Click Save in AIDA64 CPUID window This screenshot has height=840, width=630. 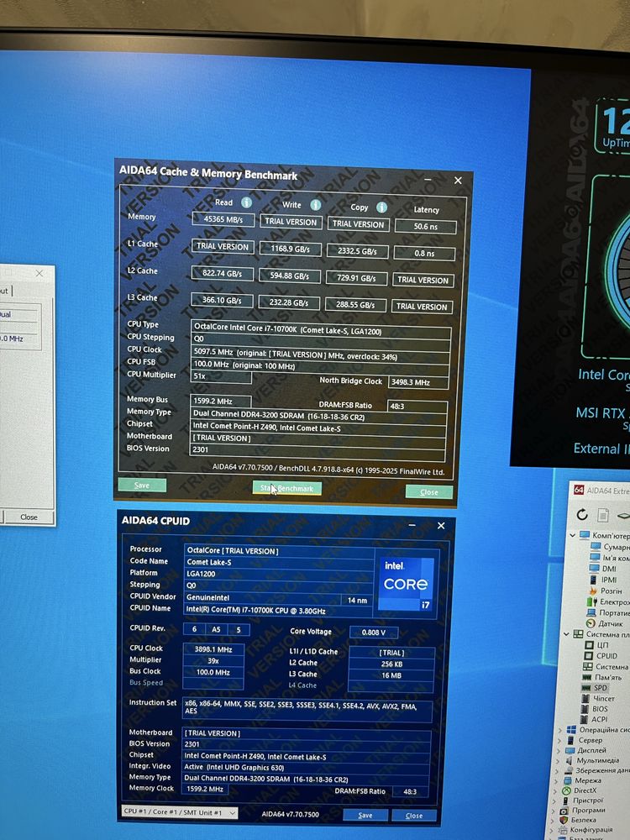365,815
